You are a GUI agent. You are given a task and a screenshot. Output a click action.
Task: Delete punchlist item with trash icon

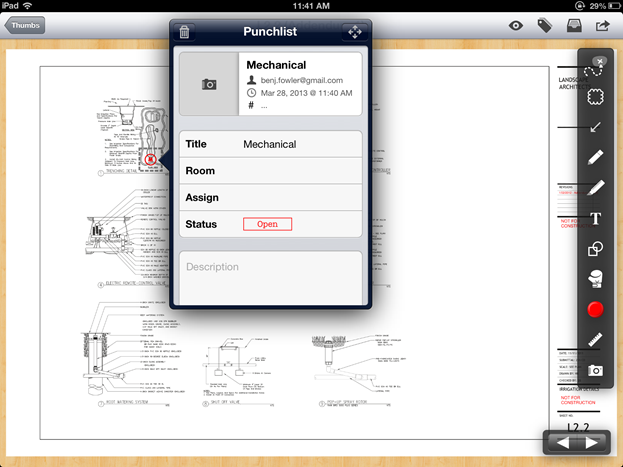tap(184, 32)
